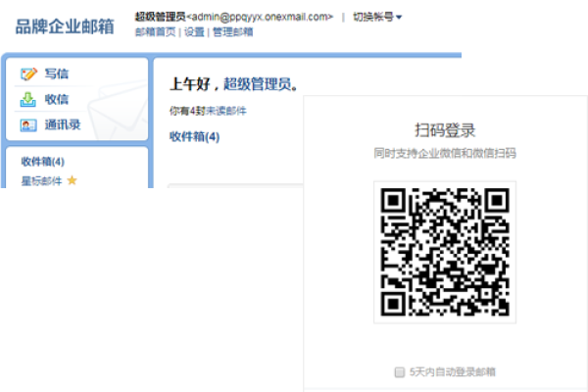Click the 超级管理员 name in greeting
The height and width of the screenshot is (392, 588).
(257, 84)
